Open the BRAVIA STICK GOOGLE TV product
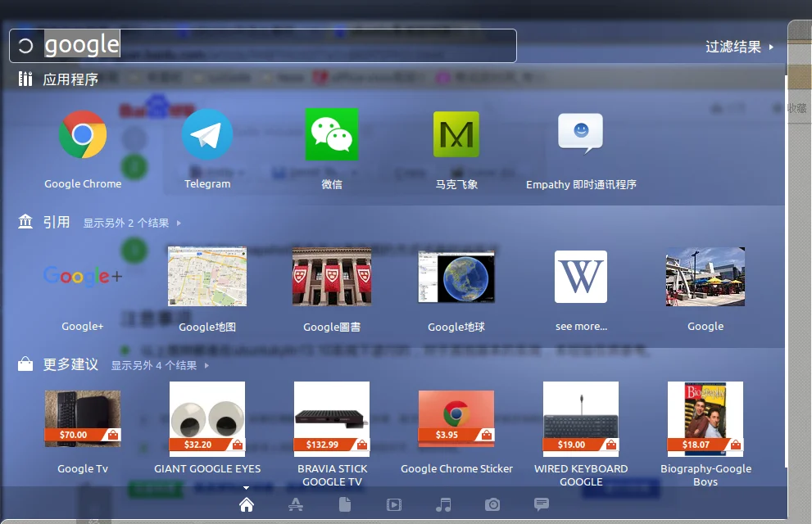The width and height of the screenshot is (812, 524). point(332,419)
